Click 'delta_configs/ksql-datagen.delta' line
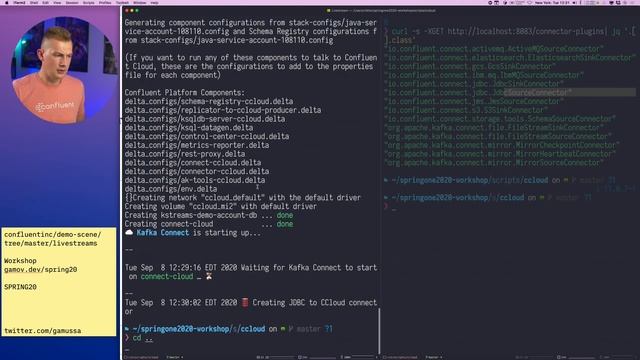The image size is (640, 360). tap(189, 128)
